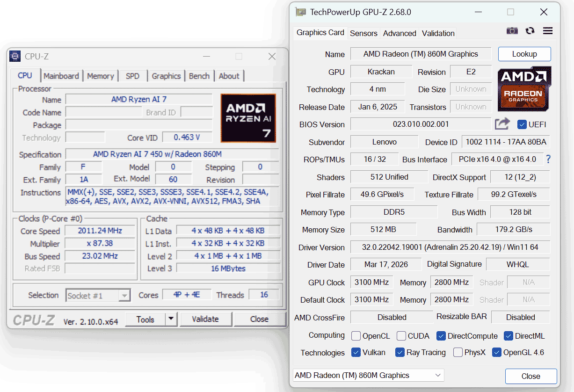Click the GPU-Z screenshot camera icon
Screen dimensions: 574x392
point(512,31)
